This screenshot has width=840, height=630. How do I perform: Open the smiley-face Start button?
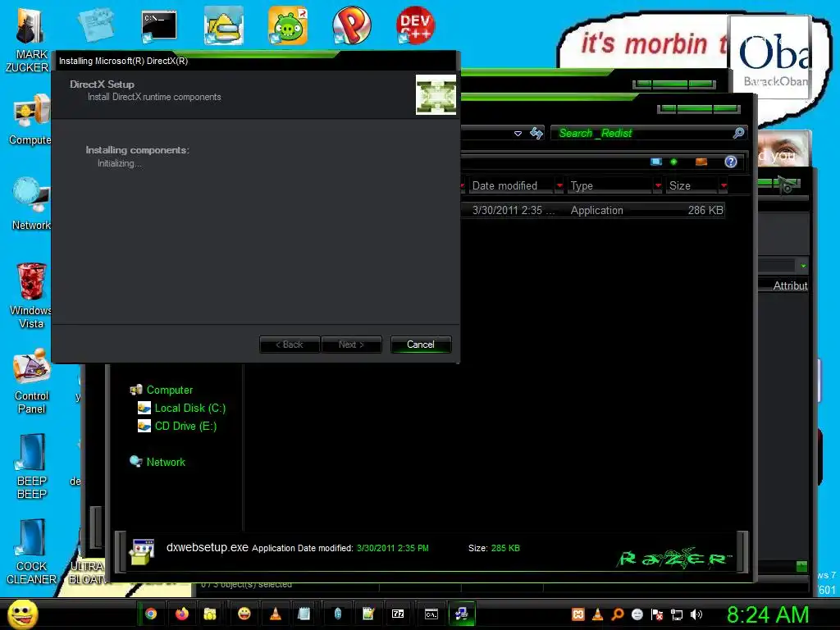coord(23,614)
